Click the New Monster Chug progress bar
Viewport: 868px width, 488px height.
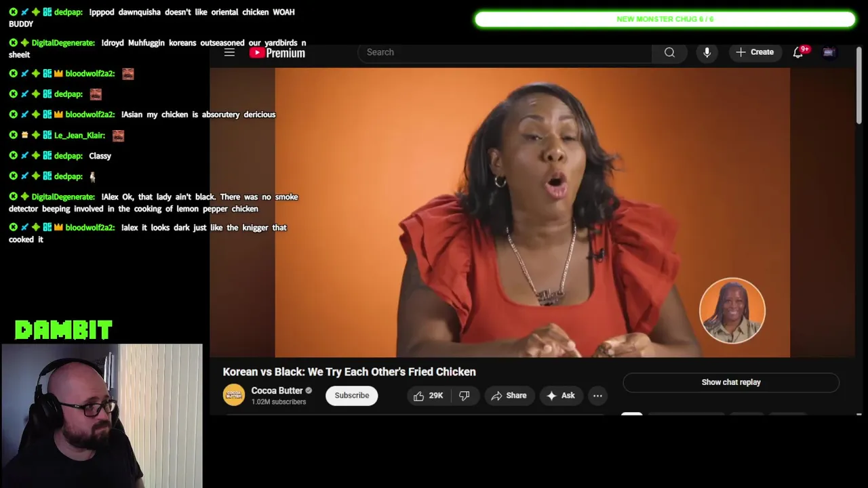pos(665,19)
